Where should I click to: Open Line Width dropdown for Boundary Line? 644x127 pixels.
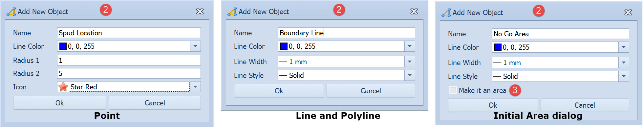[410, 62]
